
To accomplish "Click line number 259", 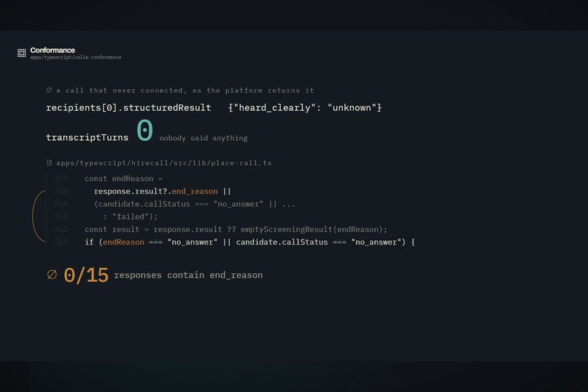I will point(61,204).
